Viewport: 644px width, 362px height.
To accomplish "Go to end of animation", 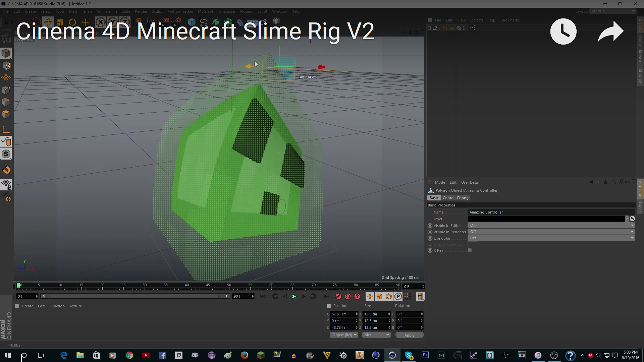I will click(x=326, y=296).
